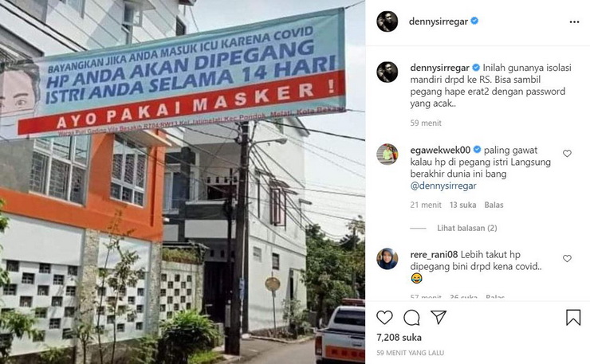Open the dennysirregar profile from the header username
This screenshot has width=590, height=364.
coord(439,22)
